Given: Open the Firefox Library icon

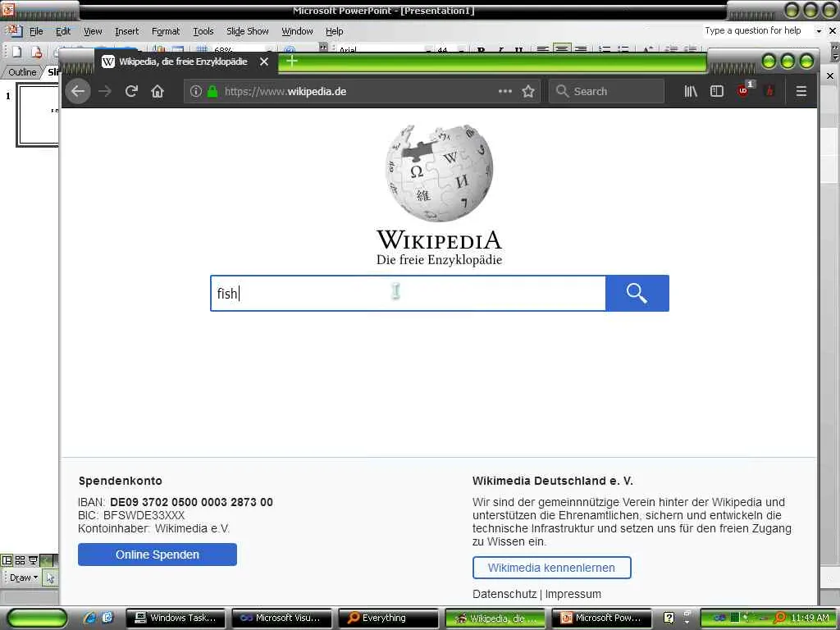Looking at the screenshot, I should [691, 91].
